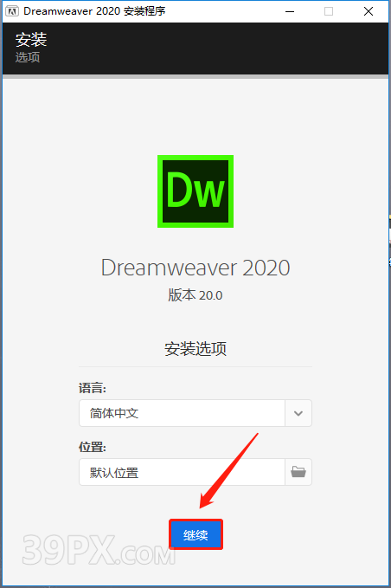The width and height of the screenshot is (391, 588).
Task: Click the Dreamweaver 2020 product name text
Action: point(195,268)
